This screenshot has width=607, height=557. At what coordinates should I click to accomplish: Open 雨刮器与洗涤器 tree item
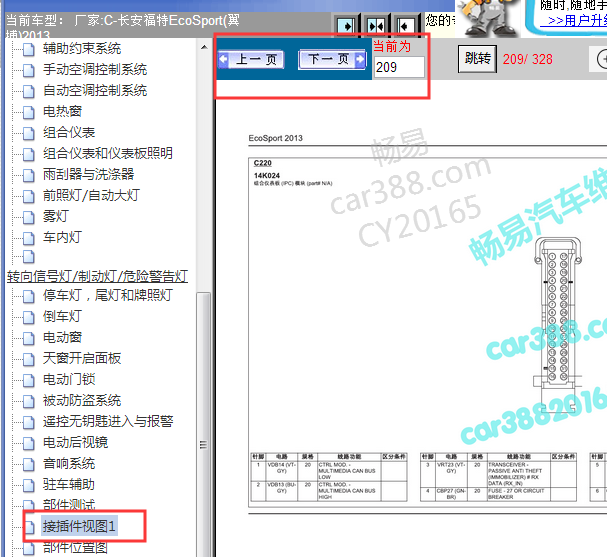coord(88,174)
